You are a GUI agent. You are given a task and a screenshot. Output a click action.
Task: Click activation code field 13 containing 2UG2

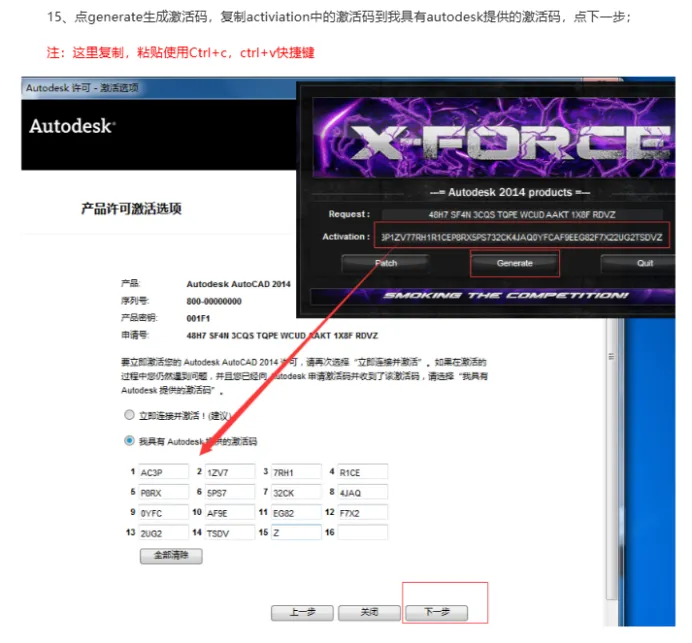[164, 533]
